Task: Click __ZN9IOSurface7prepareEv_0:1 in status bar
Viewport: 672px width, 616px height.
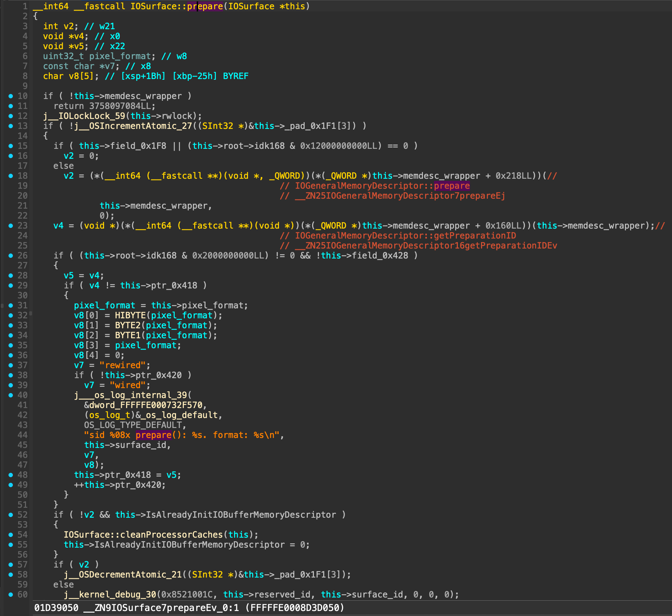Action: coord(161,608)
